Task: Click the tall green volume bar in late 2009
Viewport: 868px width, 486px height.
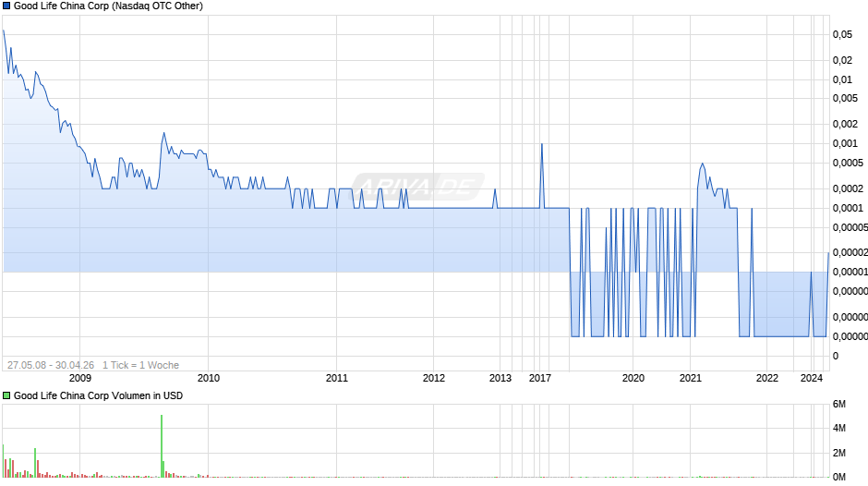Action: pyautogui.click(x=162, y=446)
